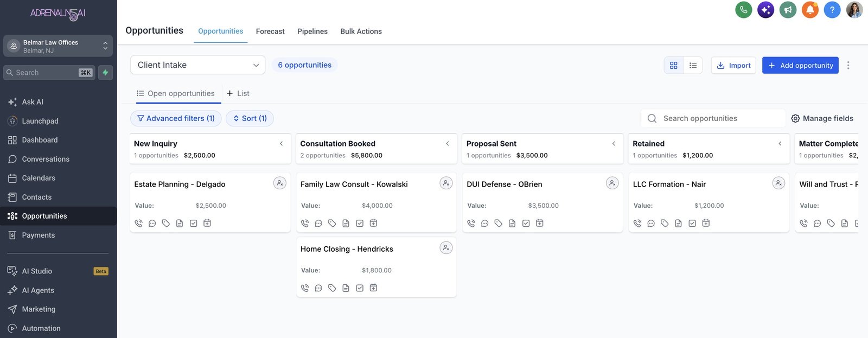The width and height of the screenshot is (868, 338).
Task: Open Ask AI in sidebar
Action: (x=59, y=102)
